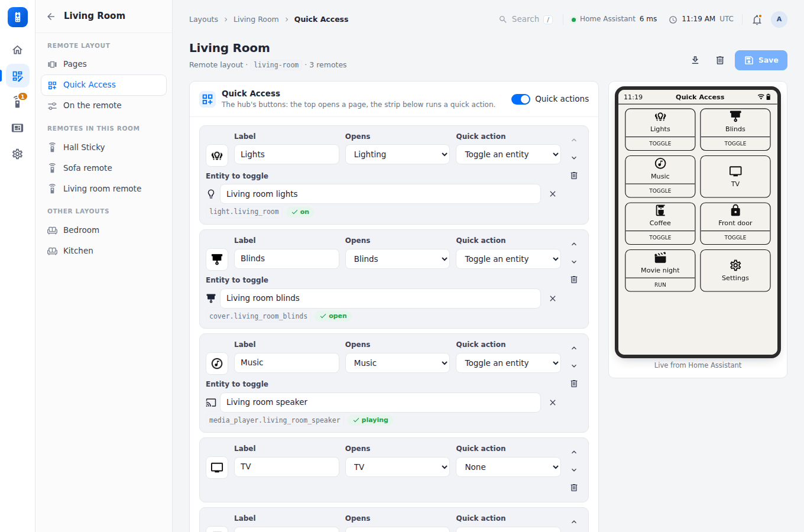Open Hall Sticky remote

[x=103, y=147]
